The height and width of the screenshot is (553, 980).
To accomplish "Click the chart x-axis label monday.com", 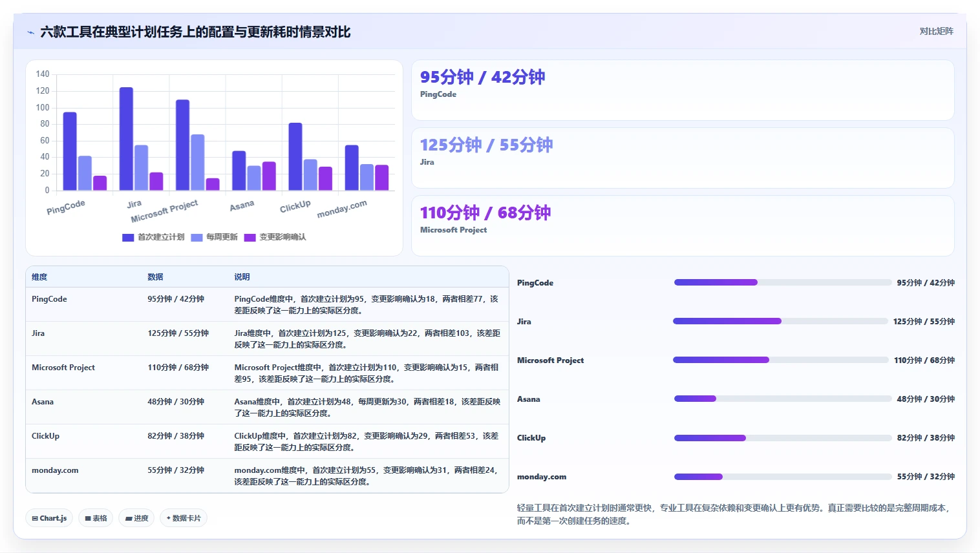I will tap(342, 209).
